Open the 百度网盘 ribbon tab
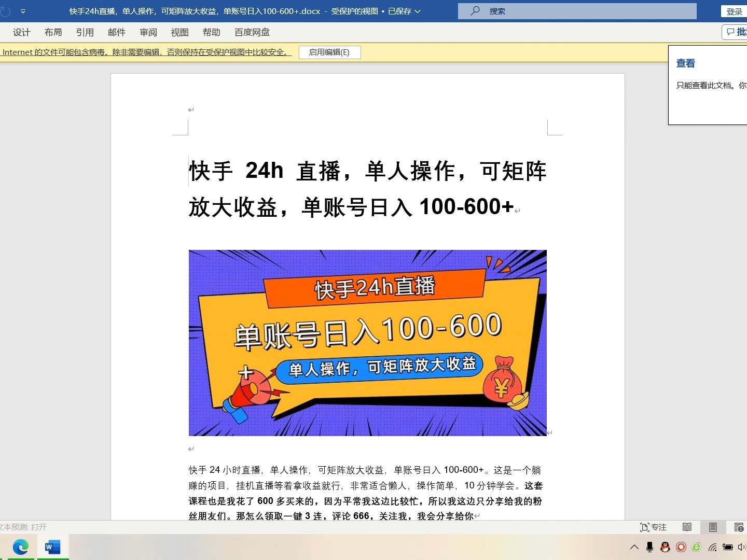Screen dimensions: 747x560 click(252, 32)
